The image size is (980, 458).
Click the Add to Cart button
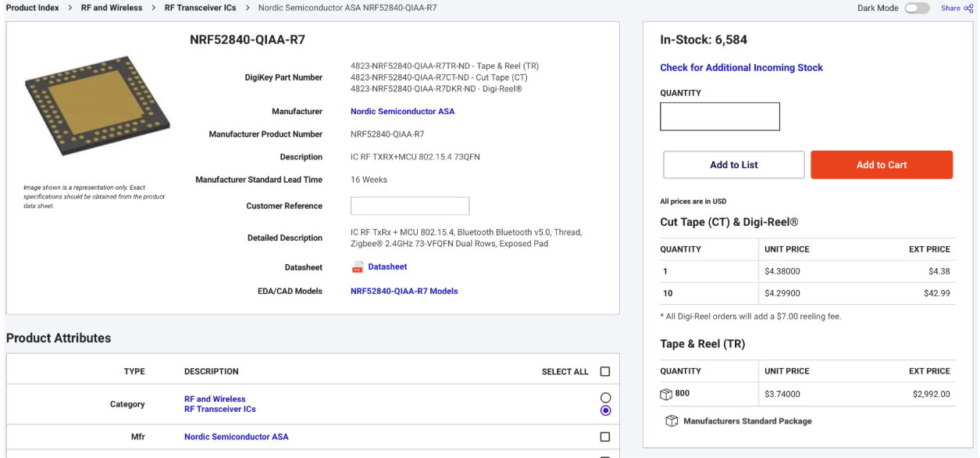[882, 165]
